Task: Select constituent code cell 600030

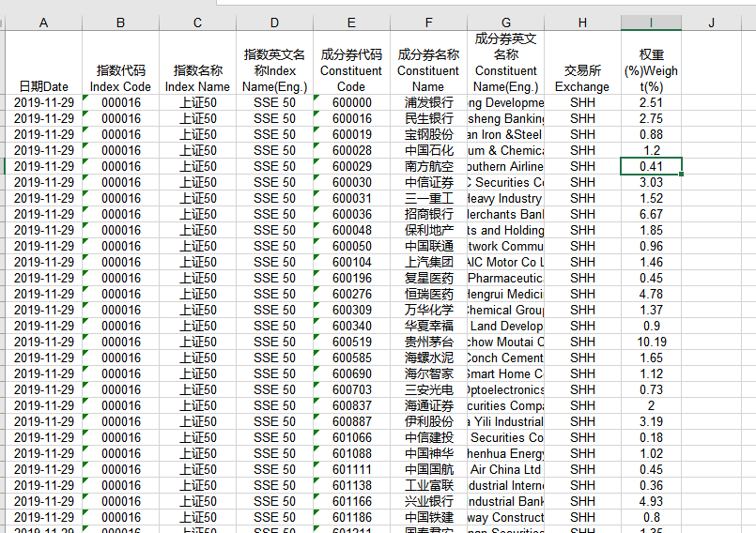Action: (351, 182)
